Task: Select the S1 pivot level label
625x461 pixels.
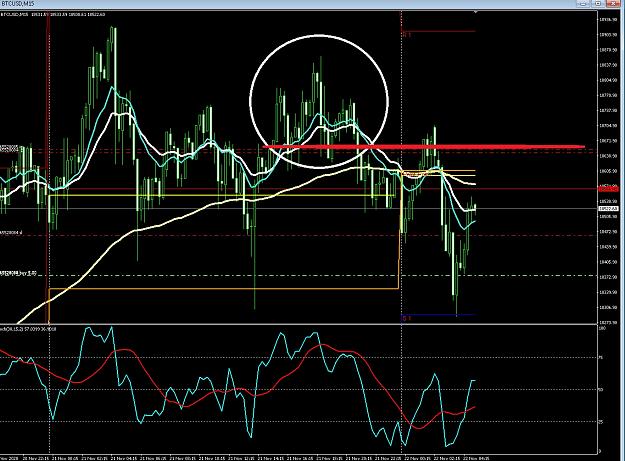Action: [x=405, y=318]
